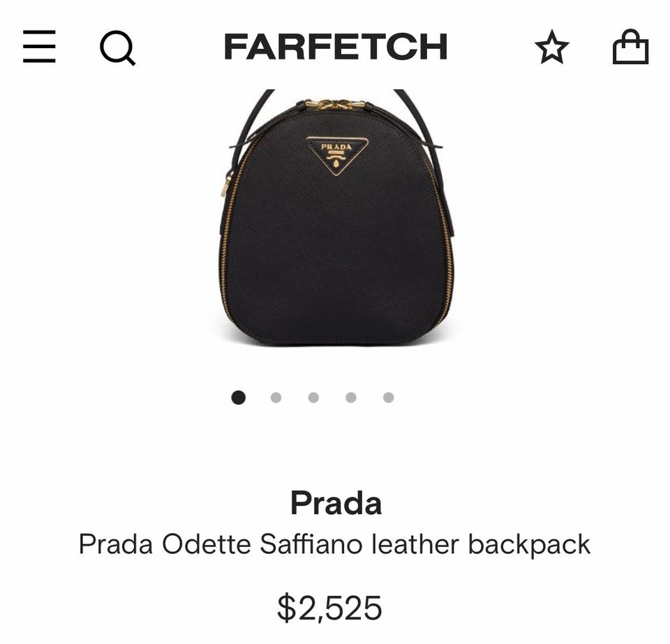Screen dimensions: 670x644
Task: Open search with the magnifying glass icon
Action: [x=117, y=47]
